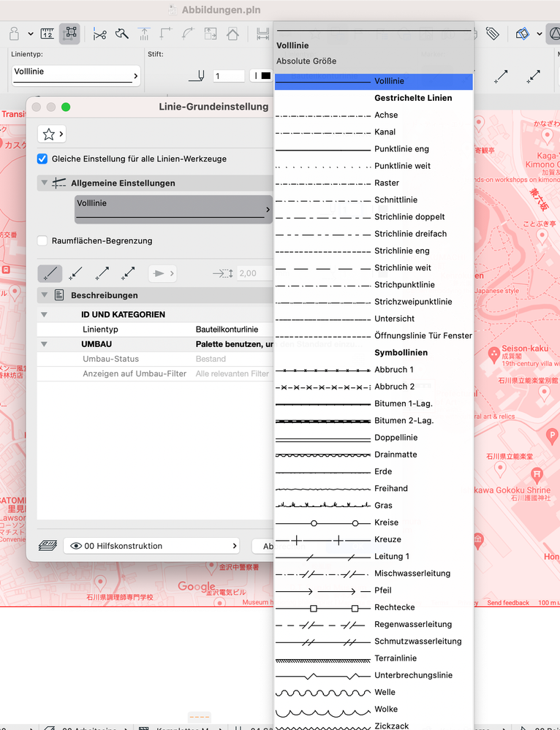Click the green zoom window button

(66, 107)
